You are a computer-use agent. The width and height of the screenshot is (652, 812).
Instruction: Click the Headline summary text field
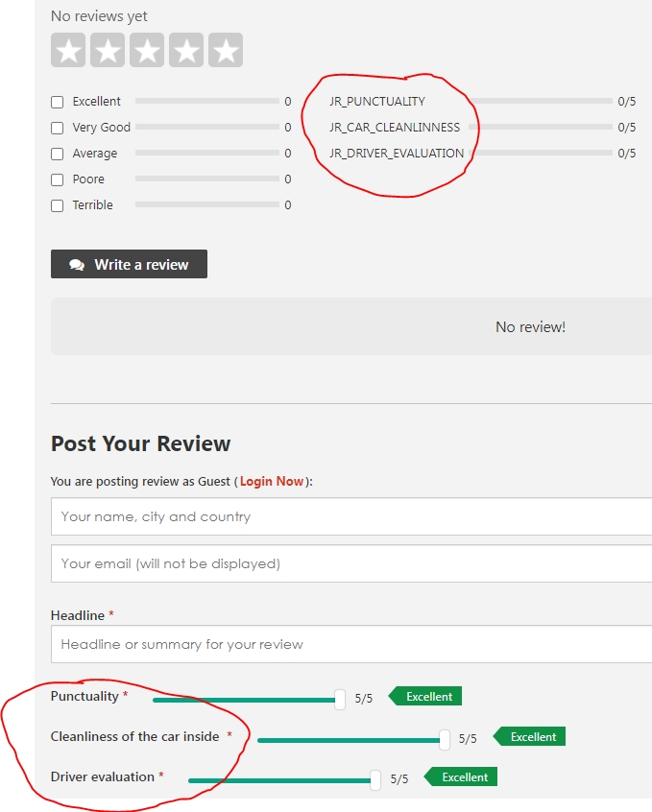pos(351,644)
